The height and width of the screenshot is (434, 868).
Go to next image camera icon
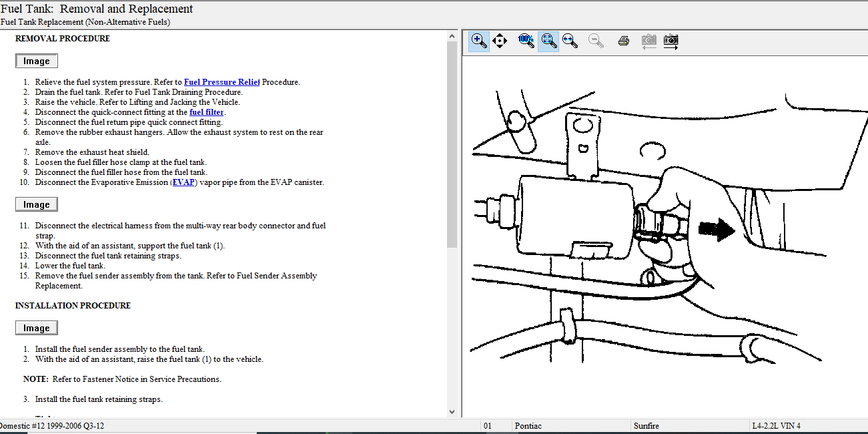(671, 41)
